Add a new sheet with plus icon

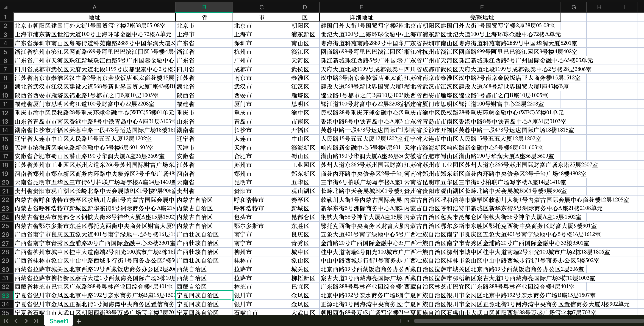tap(79, 321)
